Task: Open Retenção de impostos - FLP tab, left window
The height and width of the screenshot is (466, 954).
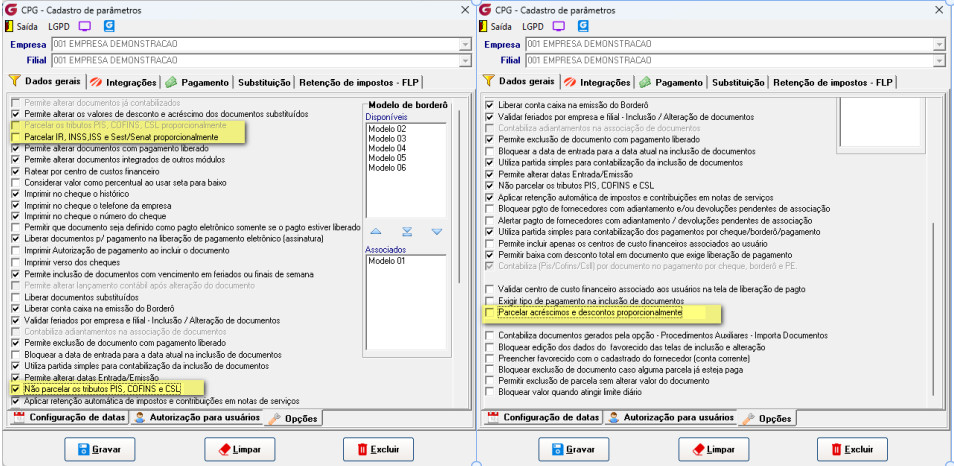Action: click(358, 82)
